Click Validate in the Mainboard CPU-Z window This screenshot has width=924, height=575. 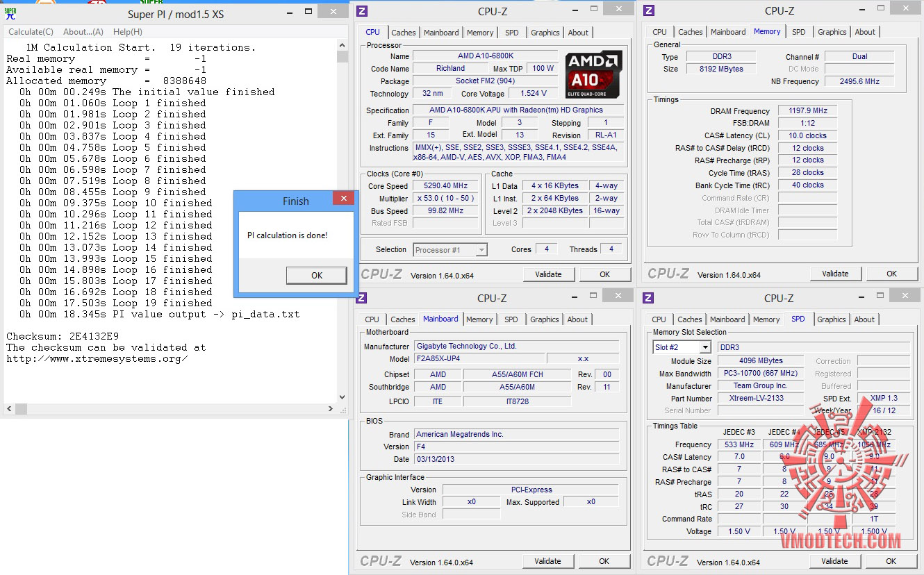(x=547, y=561)
